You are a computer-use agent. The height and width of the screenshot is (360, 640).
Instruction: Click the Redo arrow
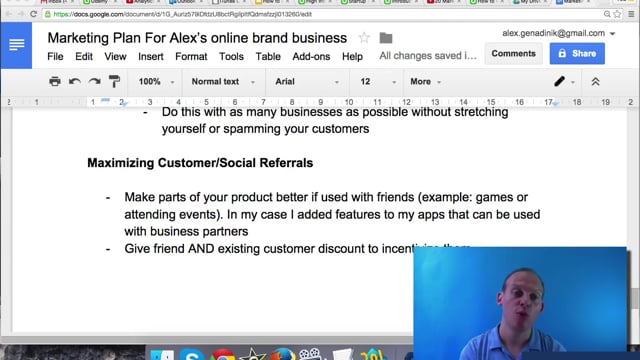(x=95, y=82)
